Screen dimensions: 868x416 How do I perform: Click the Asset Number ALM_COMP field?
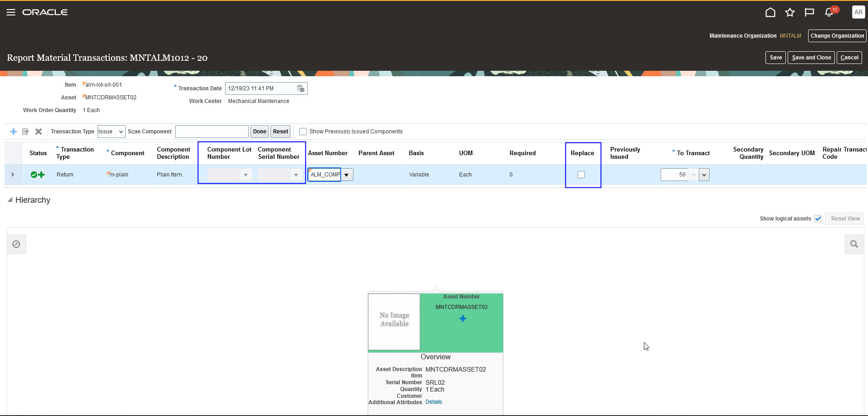[x=324, y=175]
